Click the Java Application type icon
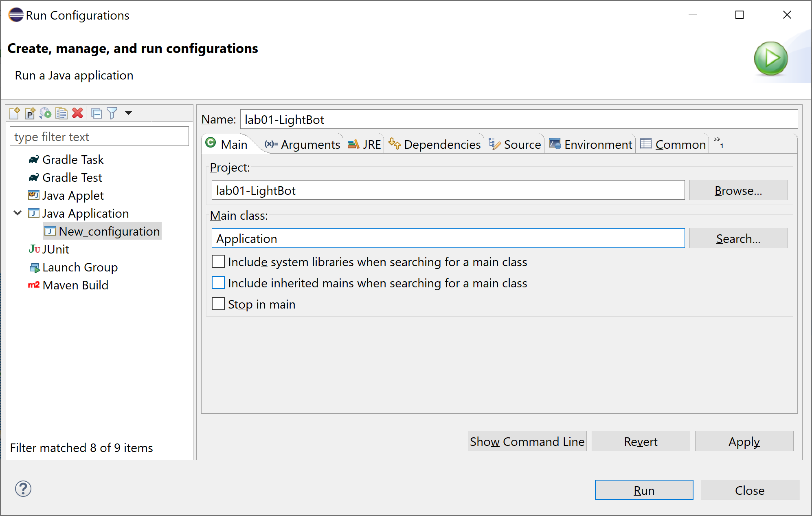This screenshot has width=812, height=516. click(x=34, y=213)
